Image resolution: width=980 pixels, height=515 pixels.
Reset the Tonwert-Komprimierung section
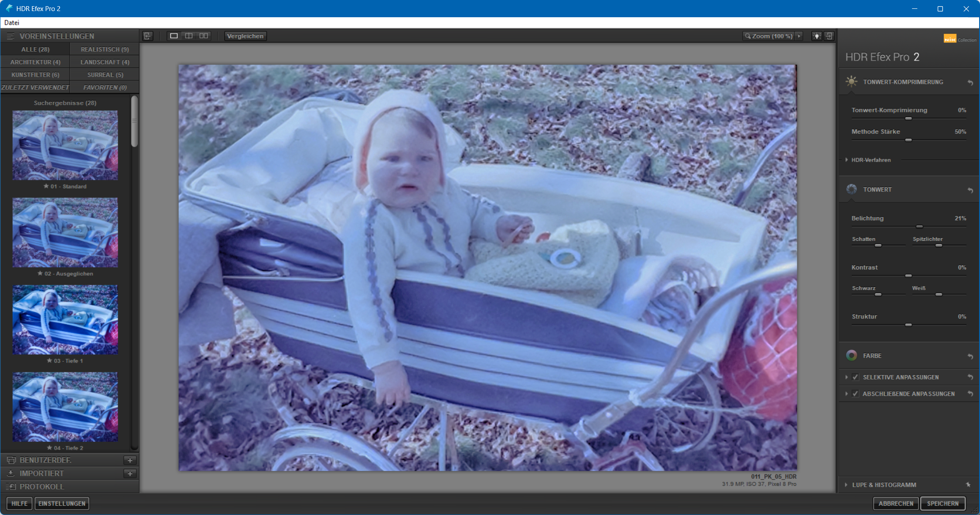[970, 83]
